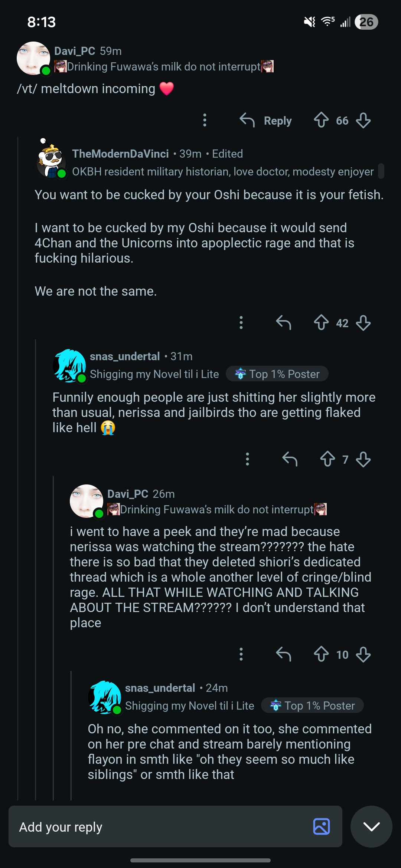Viewport: 401px width, 868px height.
Task: Attach an image to your reply
Action: pyautogui.click(x=321, y=826)
